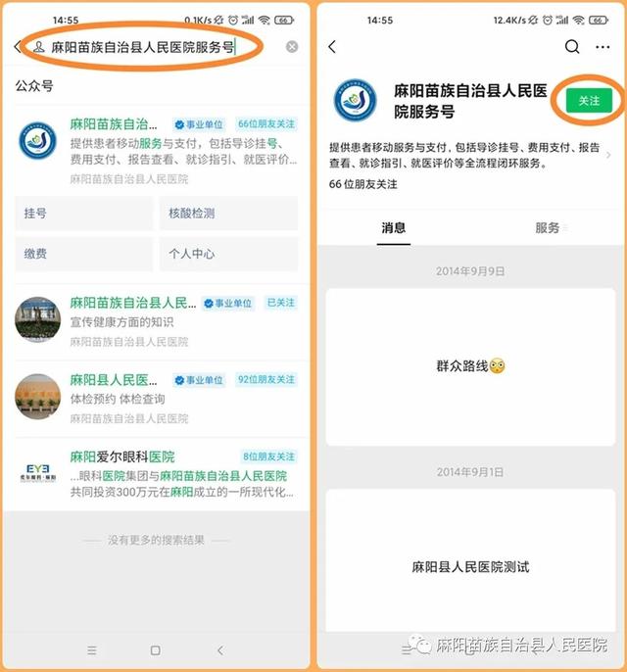Open the search magnifier on the account page

coord(572,47)
